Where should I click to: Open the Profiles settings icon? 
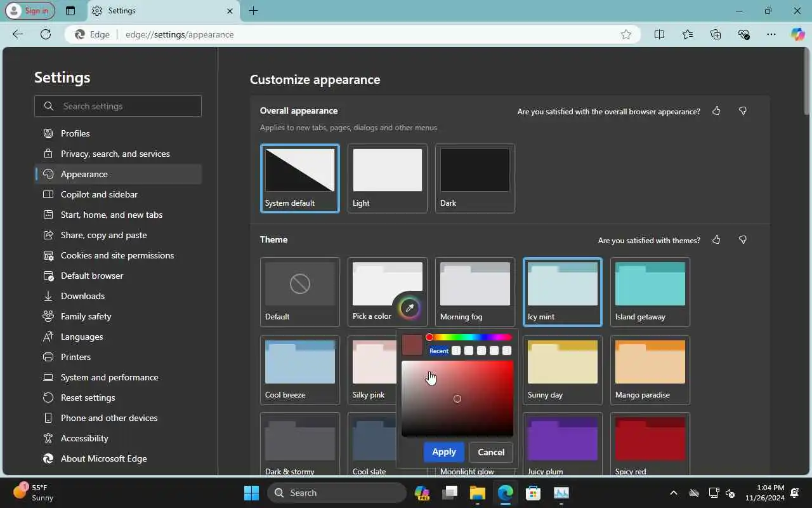[x=48, y=133]
